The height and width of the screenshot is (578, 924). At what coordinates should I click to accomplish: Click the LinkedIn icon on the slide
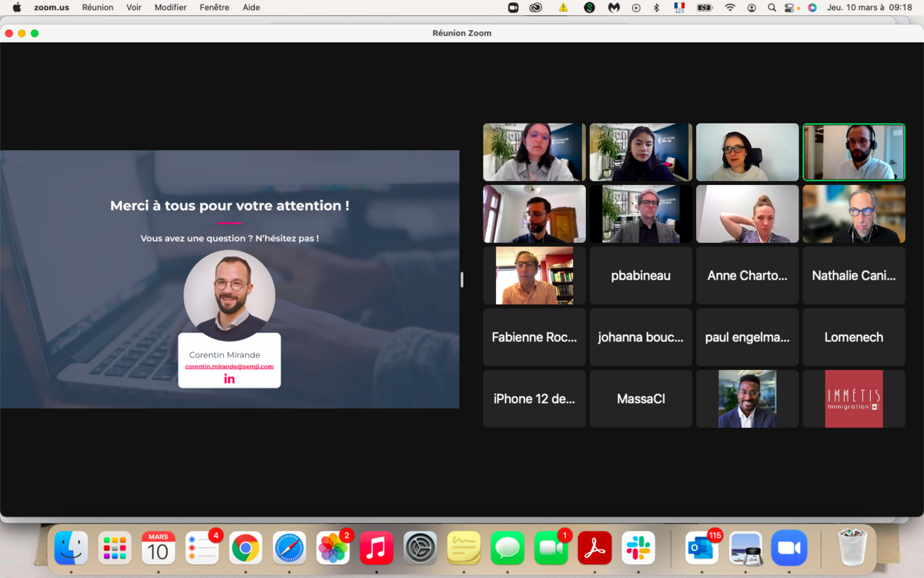pyautogui.click(x=229, y=378)
